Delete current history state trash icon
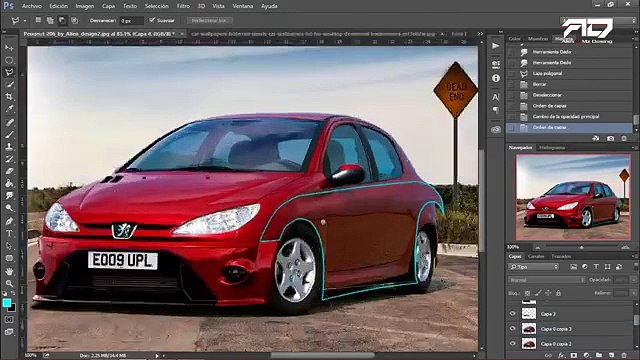This screenshot has width=640, height=360. [624, 138]
